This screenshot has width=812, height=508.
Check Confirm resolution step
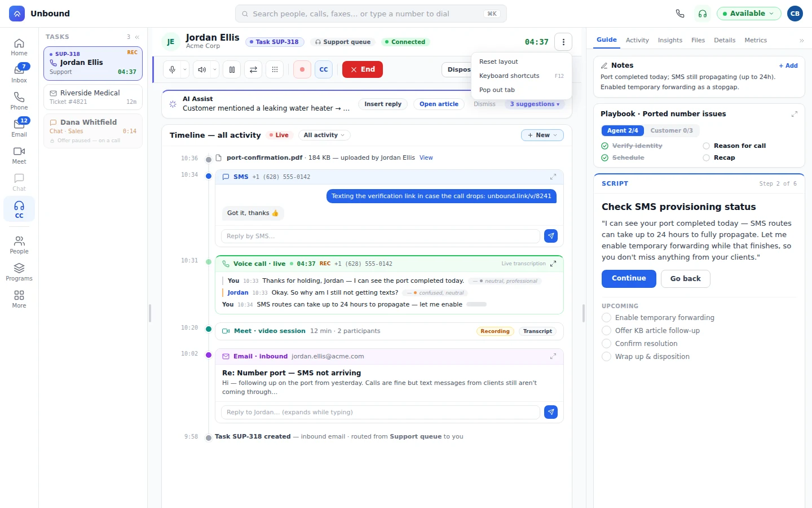pos(607,344)
